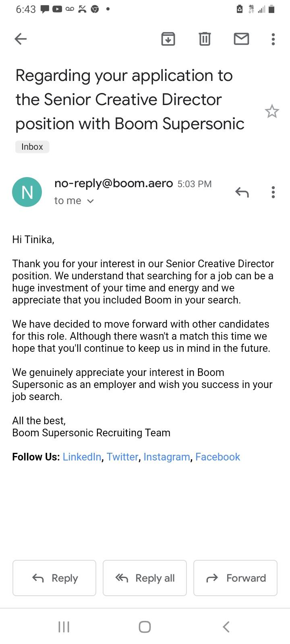Mark the email as unread

pyautogui.click(x=241, y=39)
